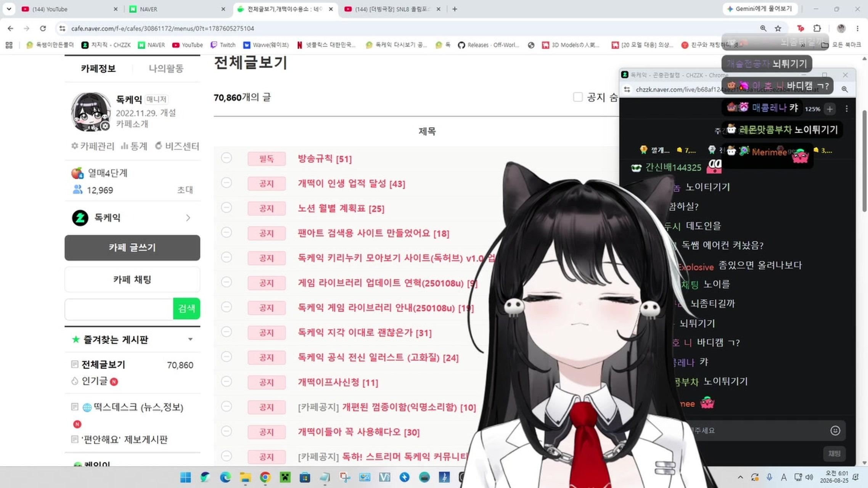Click the 채팅 send button in CHZZK
Image resolution: width=868 pixels, height=488 pixels.
834,453
